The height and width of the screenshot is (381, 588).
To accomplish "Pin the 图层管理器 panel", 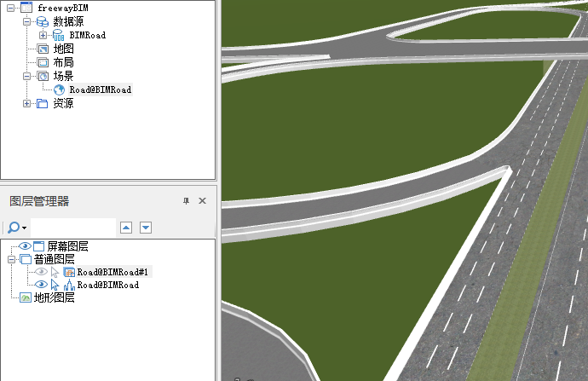I will tap(186, 201).
